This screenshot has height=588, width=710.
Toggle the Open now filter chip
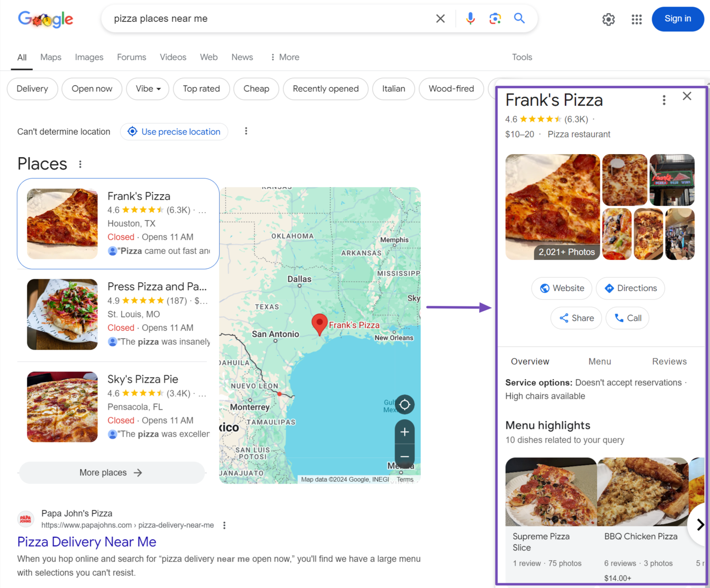pyautogui.click(x=92, y=89)
